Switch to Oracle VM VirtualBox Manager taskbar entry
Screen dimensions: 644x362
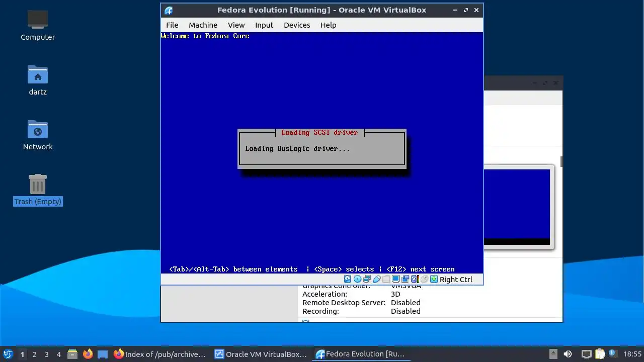(x=261, y=354)
